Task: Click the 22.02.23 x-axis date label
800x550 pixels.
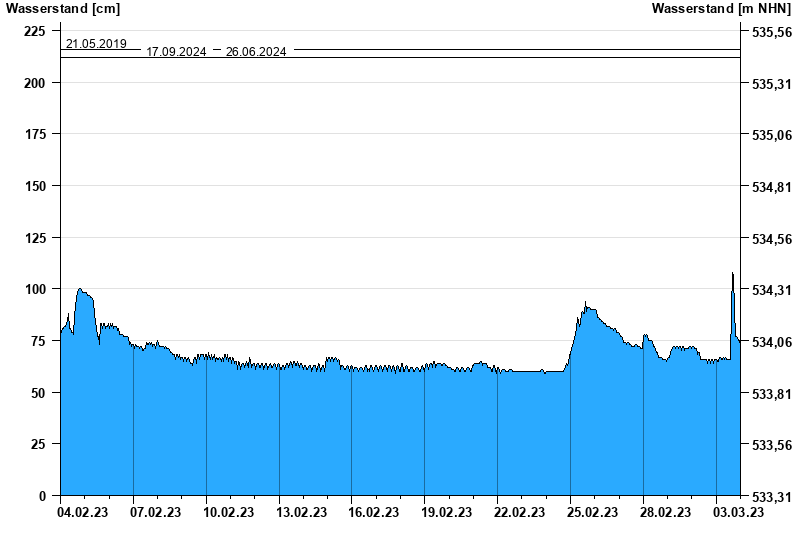Action: (519, 512)
